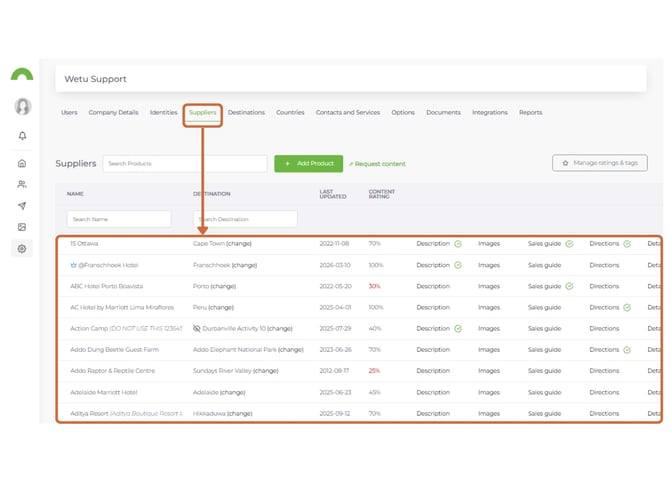Click Description in Aditya Resort row
Screen dimensions: 670x482
(433, 413)
